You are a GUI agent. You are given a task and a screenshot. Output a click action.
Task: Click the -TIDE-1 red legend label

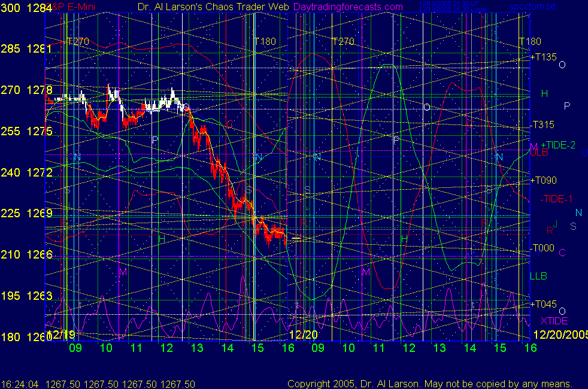pyautogui.click(x=556, y=199)
